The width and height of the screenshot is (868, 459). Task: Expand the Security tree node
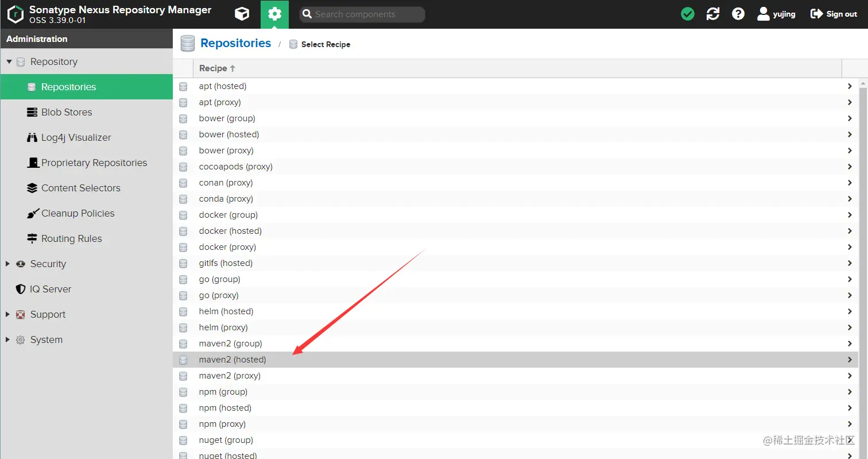pos(8,264)
